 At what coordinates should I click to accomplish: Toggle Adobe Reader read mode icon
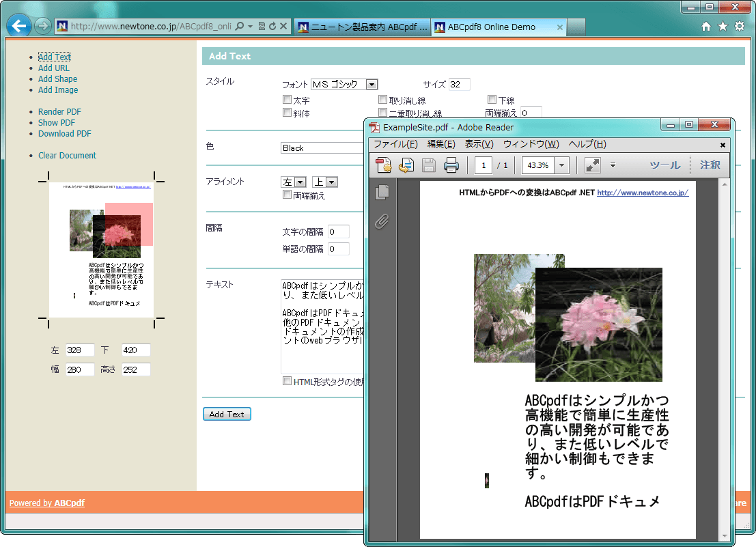pos(593,165)
